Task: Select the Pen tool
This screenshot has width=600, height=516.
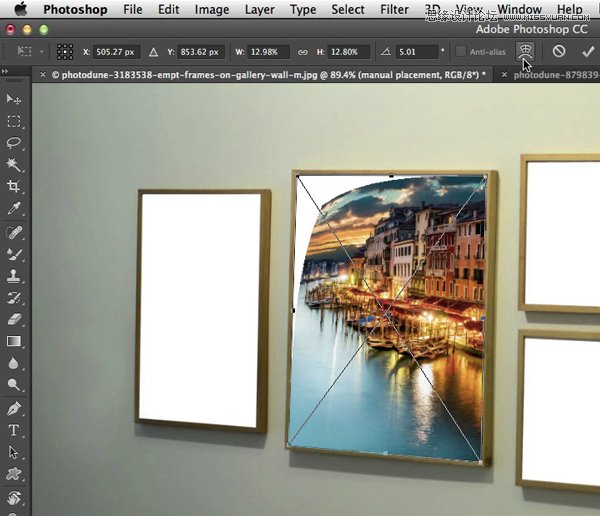Action: pyautogui.click(x=14, y=408)
